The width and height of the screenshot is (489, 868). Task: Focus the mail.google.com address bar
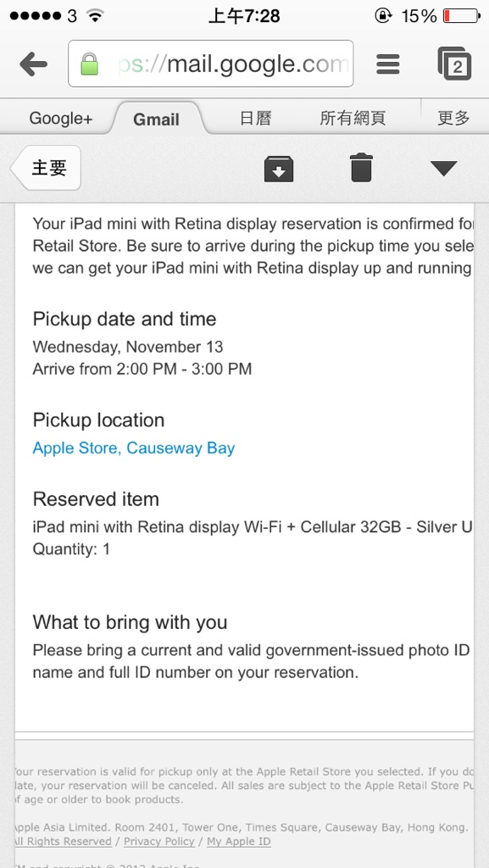click(x=211, y=64)
